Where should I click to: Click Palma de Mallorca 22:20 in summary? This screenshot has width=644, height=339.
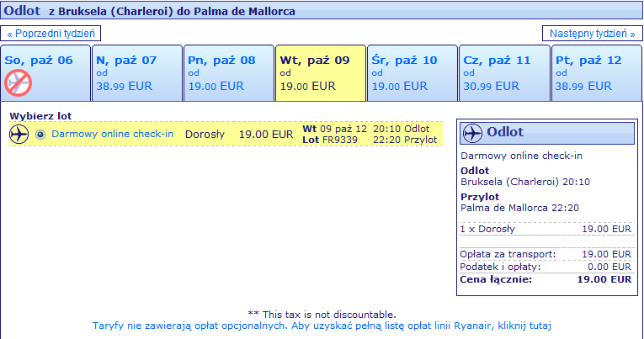(519, 208)
